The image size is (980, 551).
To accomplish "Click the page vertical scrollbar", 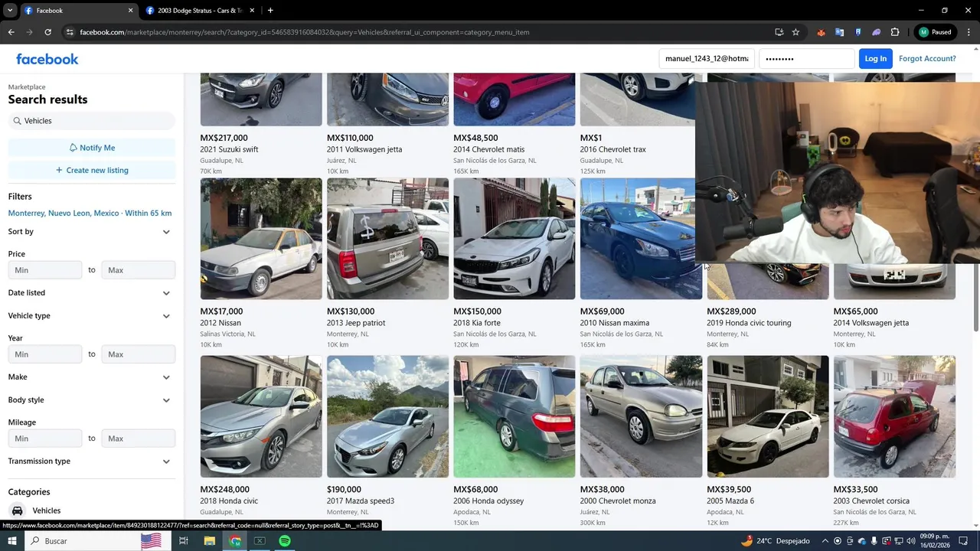I will pyautogui.click(x=975, y=298).
